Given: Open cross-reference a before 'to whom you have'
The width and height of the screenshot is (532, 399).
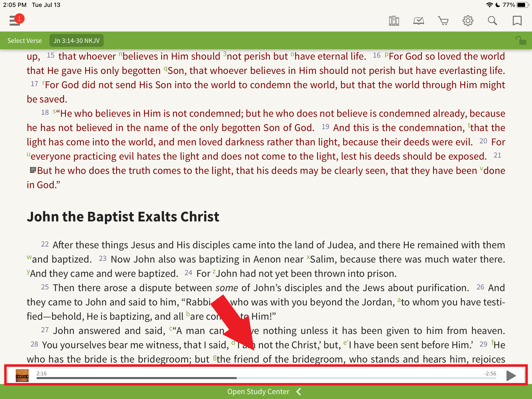Looking at the screenshot, I should point(399,300).
